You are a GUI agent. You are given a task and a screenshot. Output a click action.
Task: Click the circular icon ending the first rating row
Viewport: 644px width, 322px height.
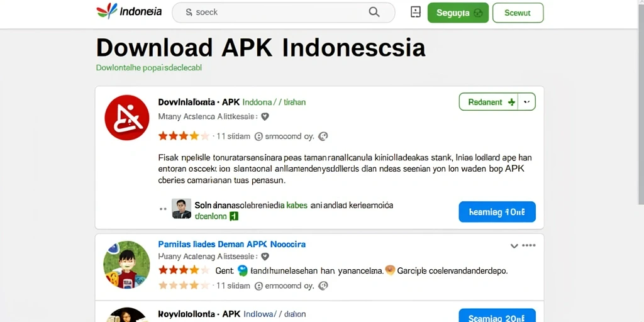click(x=323, y=136)
